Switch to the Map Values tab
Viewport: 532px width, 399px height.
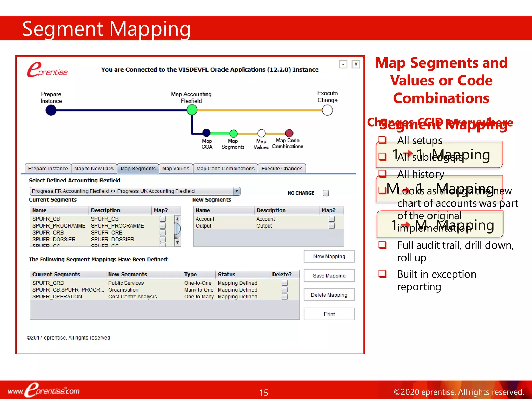pos(176,169)
